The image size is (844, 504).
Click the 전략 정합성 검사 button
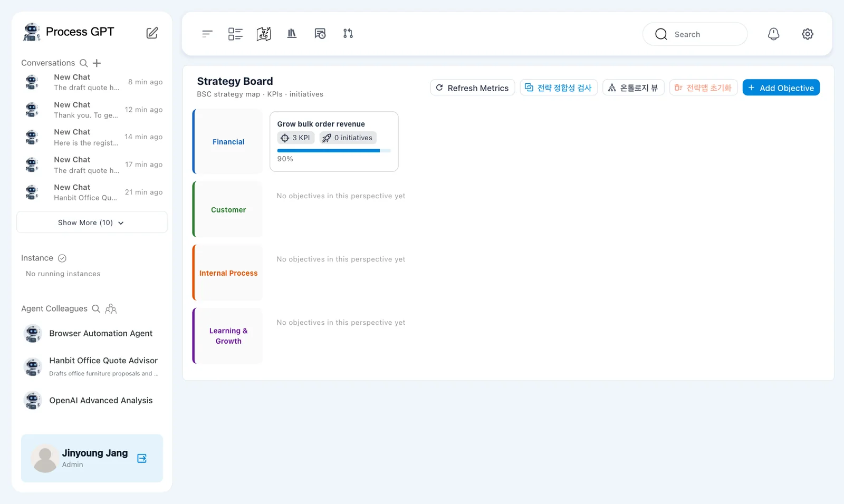559,88
